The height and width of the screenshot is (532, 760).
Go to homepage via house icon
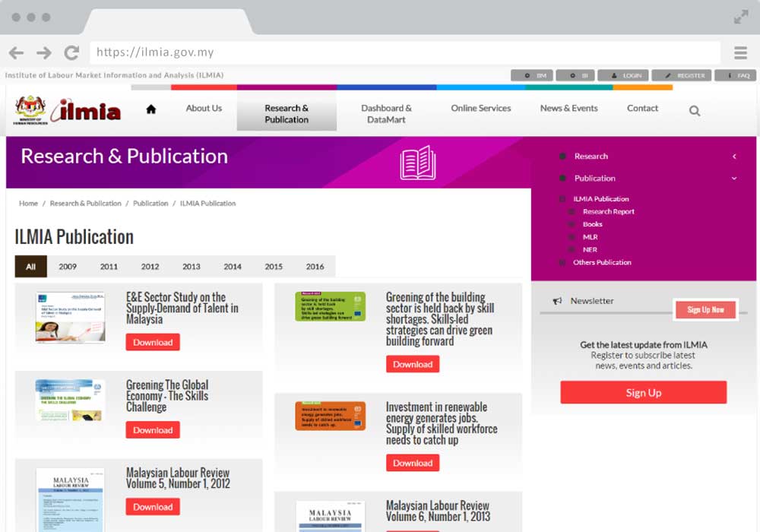pyautogui.click(x=151, y=109)
